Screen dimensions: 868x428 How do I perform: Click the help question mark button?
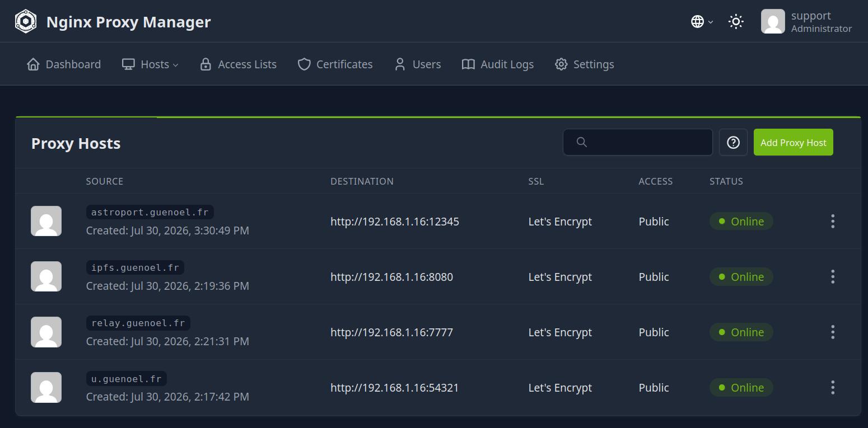pyautogui.click(x=733, y=142)
